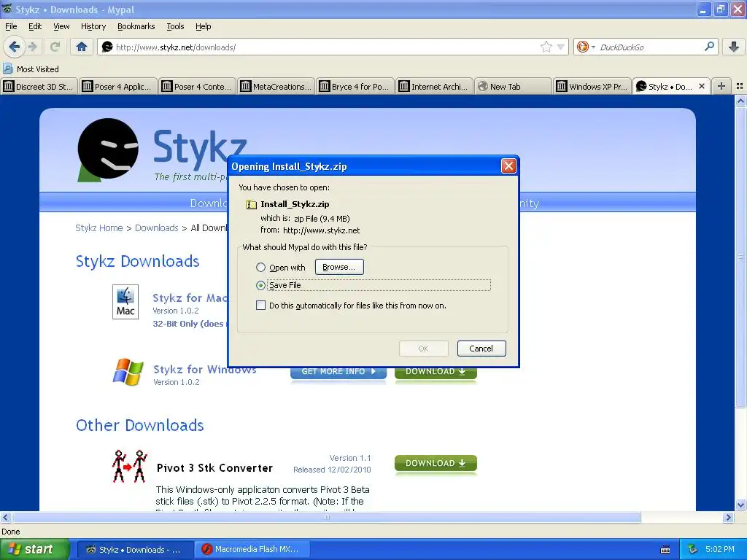Click DOWNLOAD for Stykz for Windows
747x560 pixels.
point(436,373)
